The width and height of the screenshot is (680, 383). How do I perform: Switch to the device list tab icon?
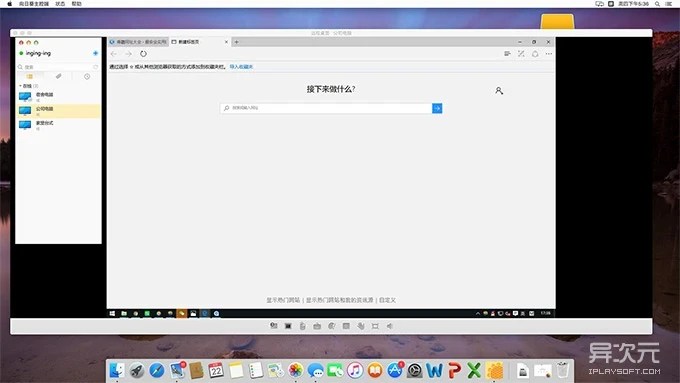click(x=29, y=76)
